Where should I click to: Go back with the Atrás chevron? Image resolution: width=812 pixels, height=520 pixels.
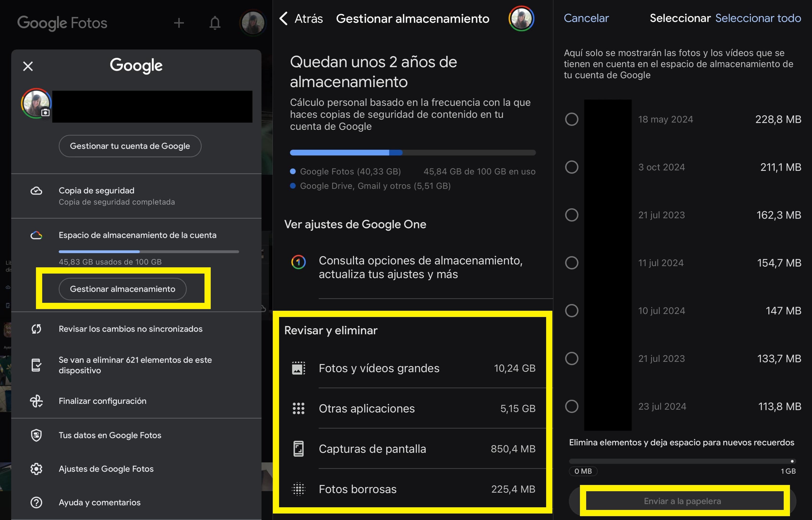(x=284, y=18)
